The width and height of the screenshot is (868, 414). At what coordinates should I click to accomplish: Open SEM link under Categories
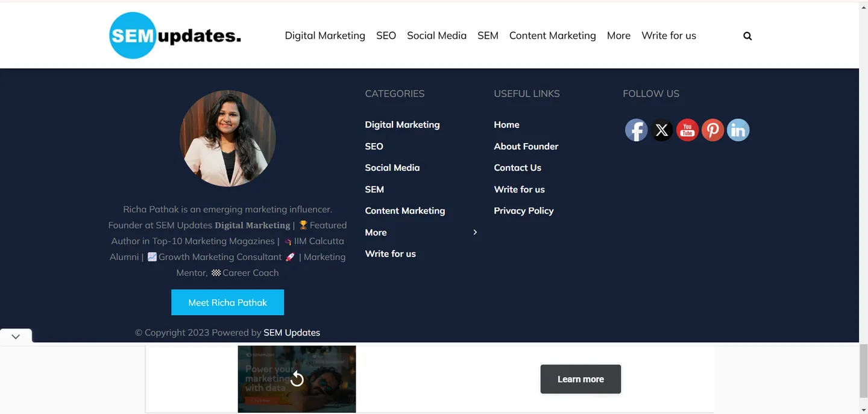[374, 189]
